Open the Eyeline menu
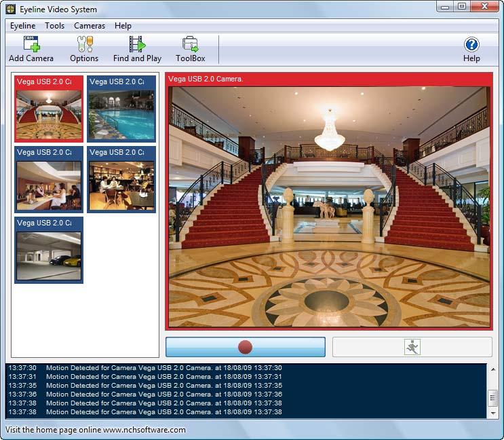504x440 pixels. click(22, 26)
